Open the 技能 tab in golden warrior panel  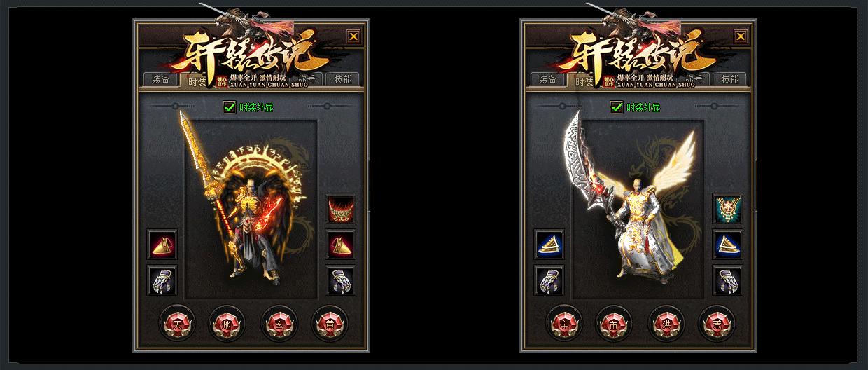[343, 79]
